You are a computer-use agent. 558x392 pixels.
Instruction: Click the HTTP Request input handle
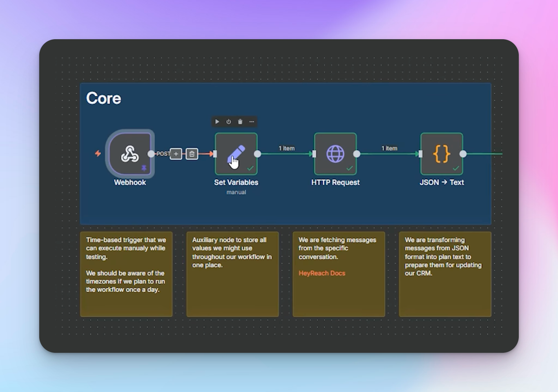tap(314, 154)
